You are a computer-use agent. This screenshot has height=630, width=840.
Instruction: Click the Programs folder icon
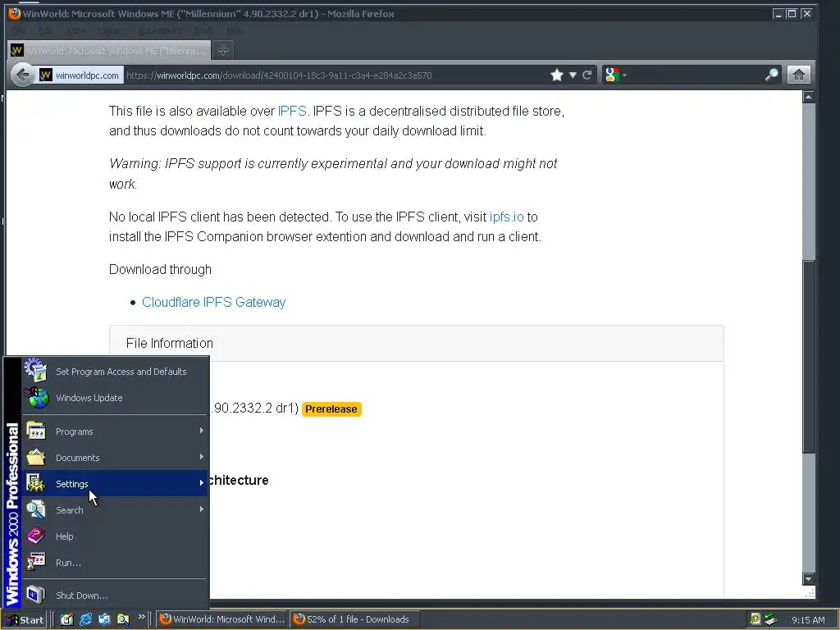pyautogui.click(x=36, y=431)
